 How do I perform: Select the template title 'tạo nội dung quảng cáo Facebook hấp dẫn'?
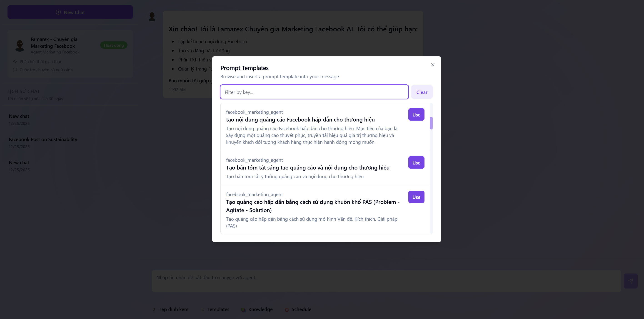300,119
